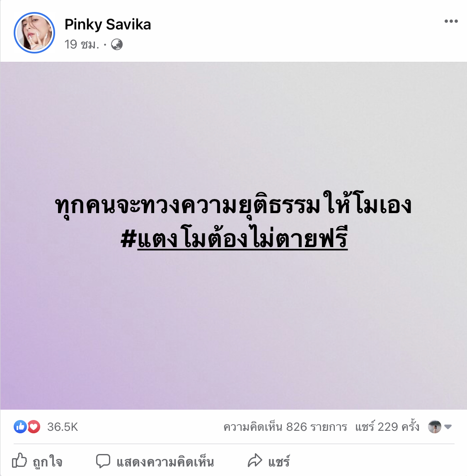Click the แชร์ share button
Viewport: 467px width, 476px height.
click(x=269, y=461)
